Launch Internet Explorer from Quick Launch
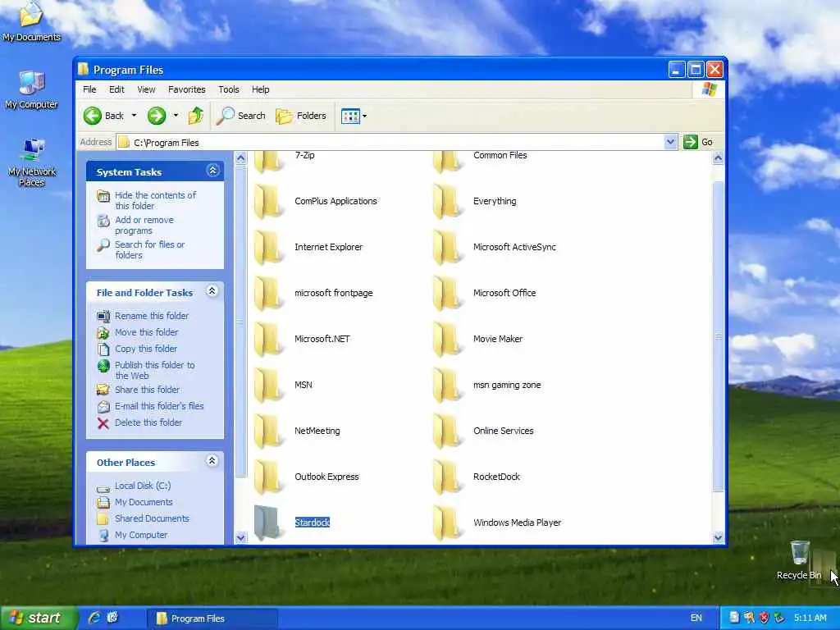840x630 pixels. click(x=95, y=618)
